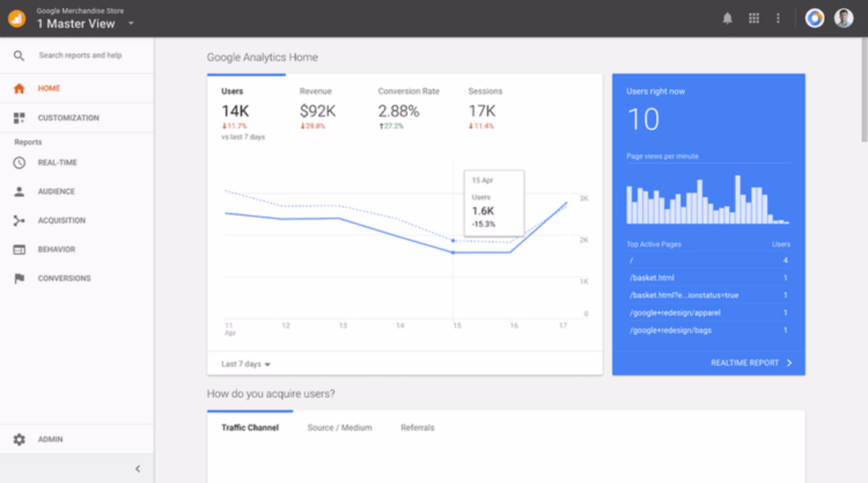The width and height of the screenshot is (868, 483).
Task: Select the Real-Time report icon
Action: (x=19, y=162)
